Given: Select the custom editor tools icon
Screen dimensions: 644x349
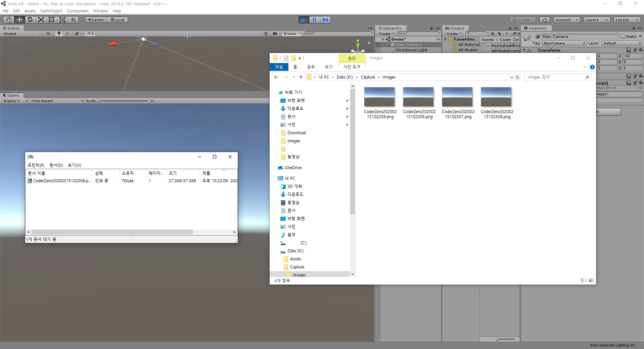Looking at the screenshot, I should click(73, 20).
